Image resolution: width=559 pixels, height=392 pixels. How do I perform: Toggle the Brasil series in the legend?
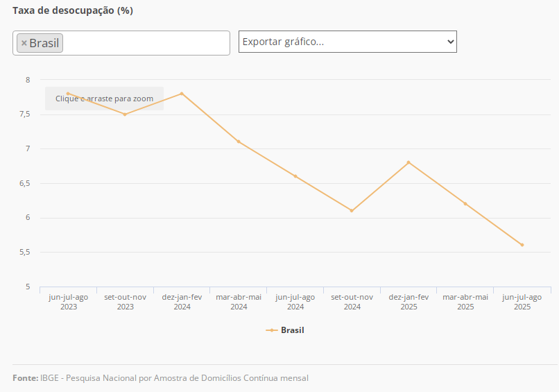click(x=292, y=330)
